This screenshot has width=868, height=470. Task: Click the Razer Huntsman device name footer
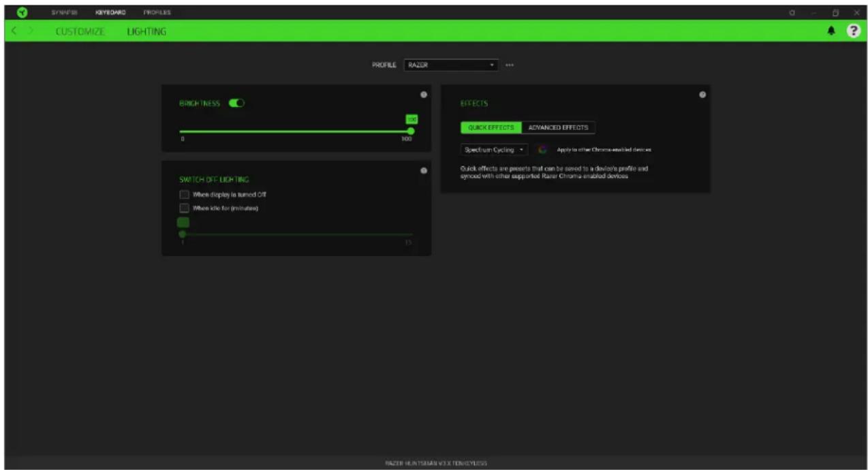pos(436,463)
